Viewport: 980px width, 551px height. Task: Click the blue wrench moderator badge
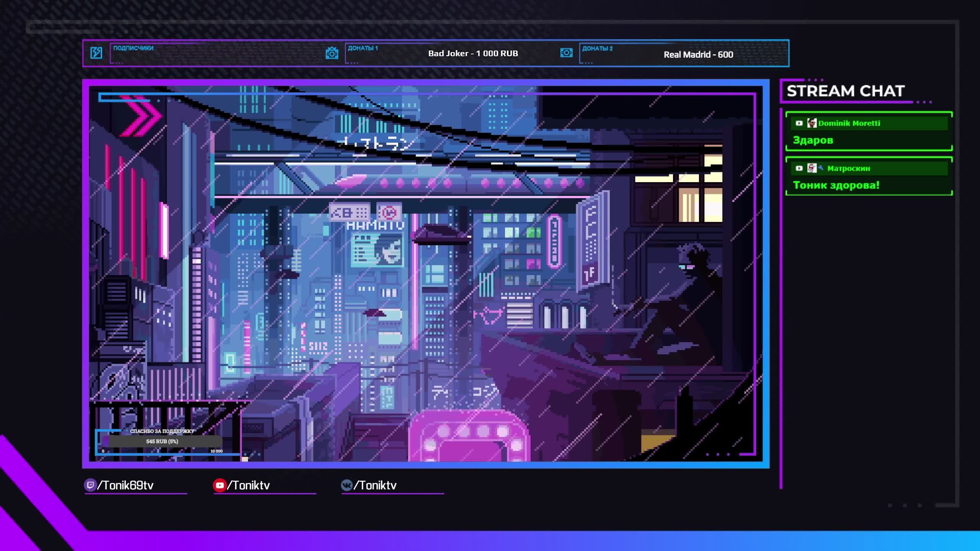(x=821, y=168)
